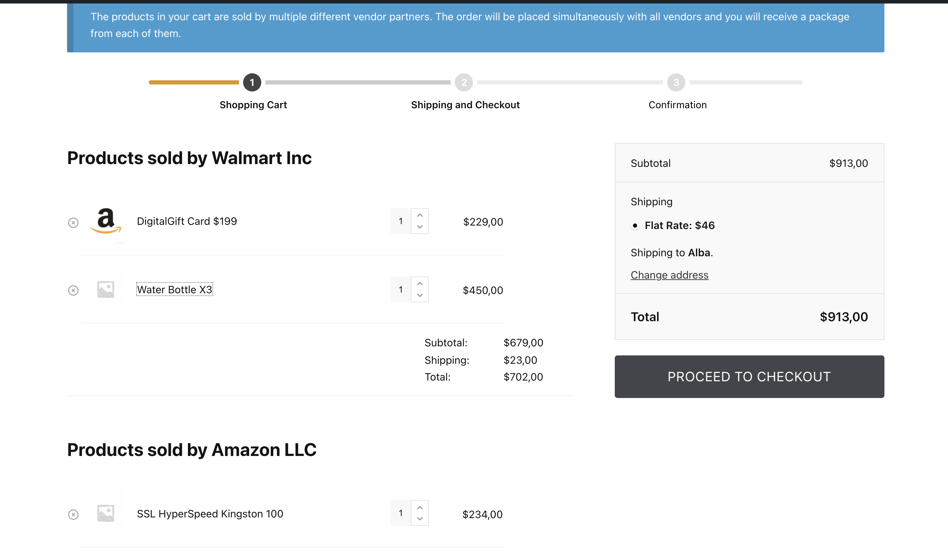Click the DigitalGift Card quantity field

[x=401, y=221]
